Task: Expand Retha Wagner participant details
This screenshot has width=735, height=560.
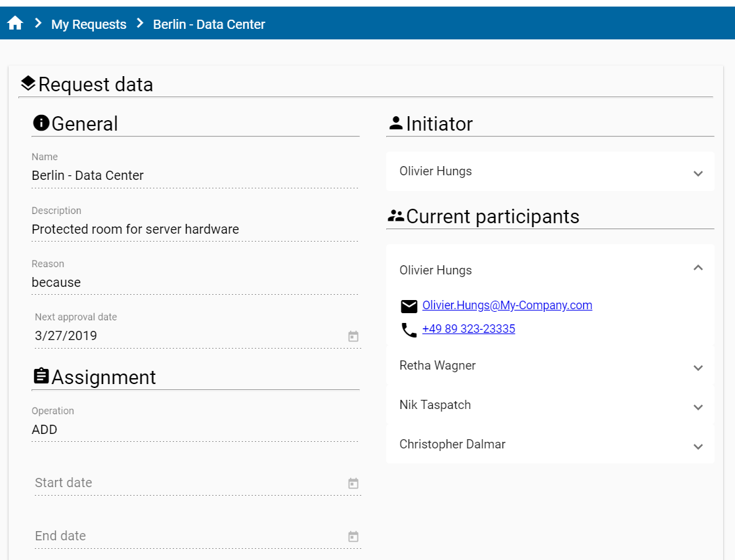Action: [x=698, y=368]
